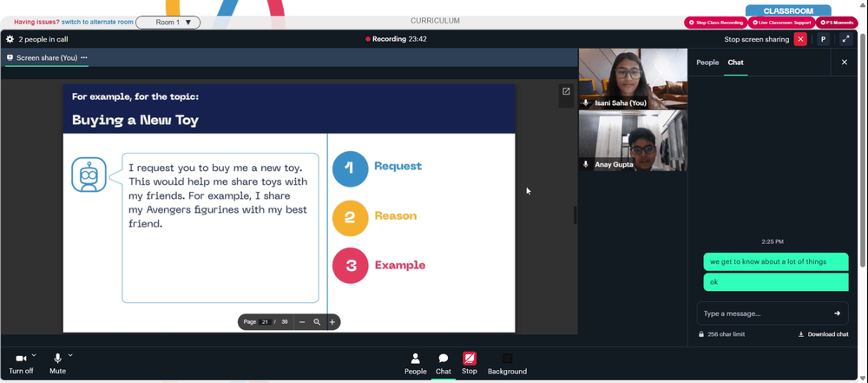Image resolution: width=868 pixels, height=383 pixels.
Task: Open the Room 1 dropdown
Action: (x=168, y=23)
